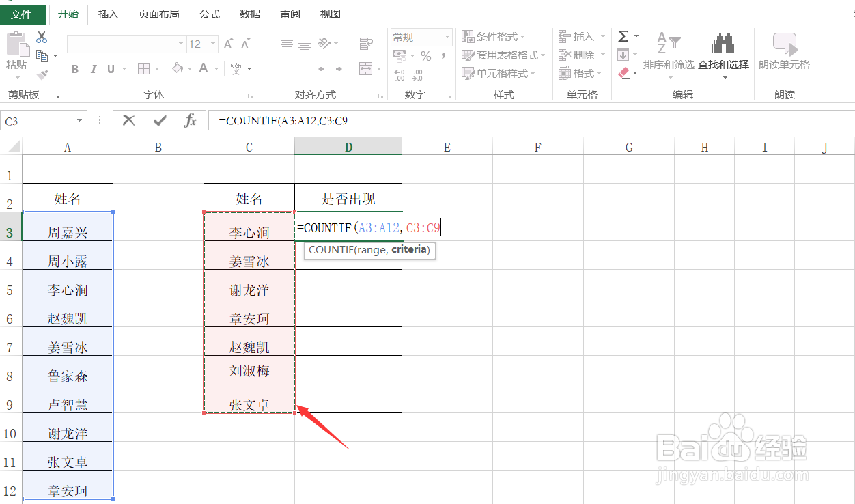The width and height of the screenshot is (855, 504).
Task: Toggle underline formatting
Action: pos(109,69)
